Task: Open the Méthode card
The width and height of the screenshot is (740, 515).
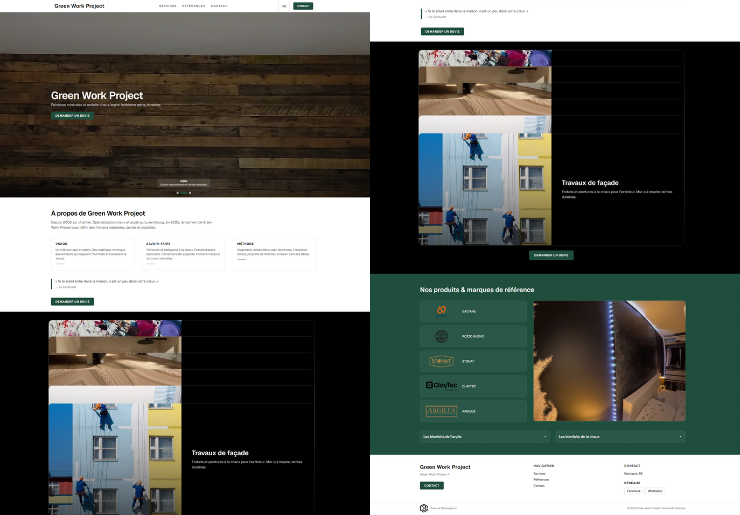Action: (x=274, y=253)
